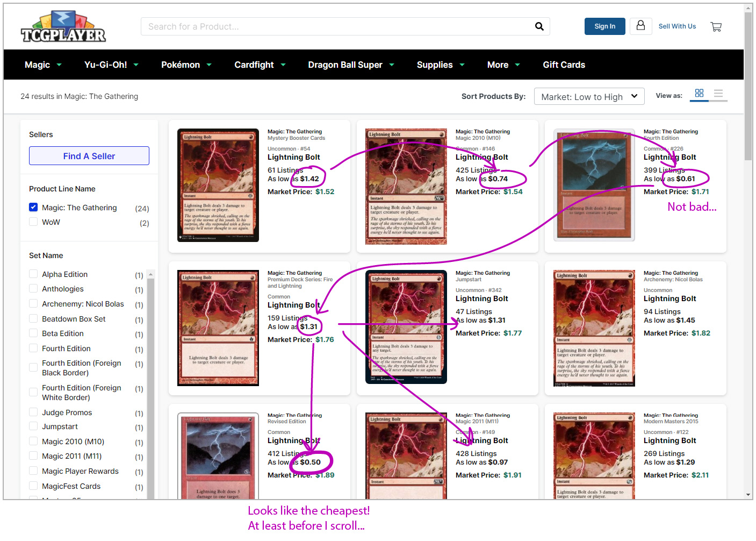Open Jumpstart Lightning Bolt card image
The image size is (756, 541).
(406, 327)
